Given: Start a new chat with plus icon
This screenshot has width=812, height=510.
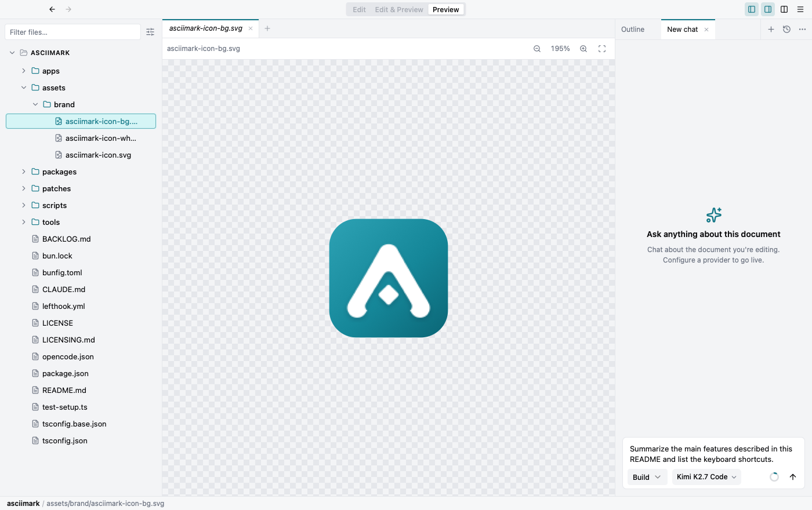Looking at the screenshot, I should [771, 29].
